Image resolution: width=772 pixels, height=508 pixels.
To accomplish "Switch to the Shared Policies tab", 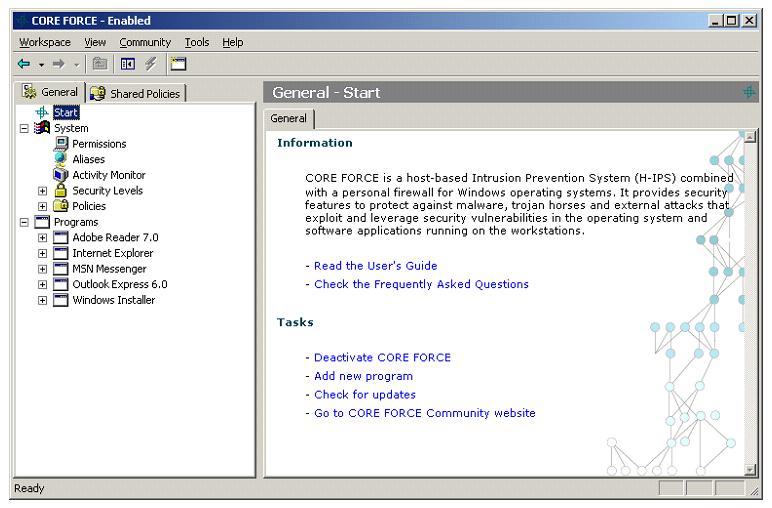I will tap(138, 93).
